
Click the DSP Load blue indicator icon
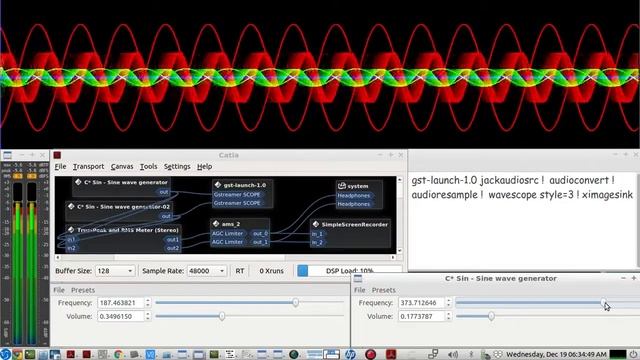302,271
